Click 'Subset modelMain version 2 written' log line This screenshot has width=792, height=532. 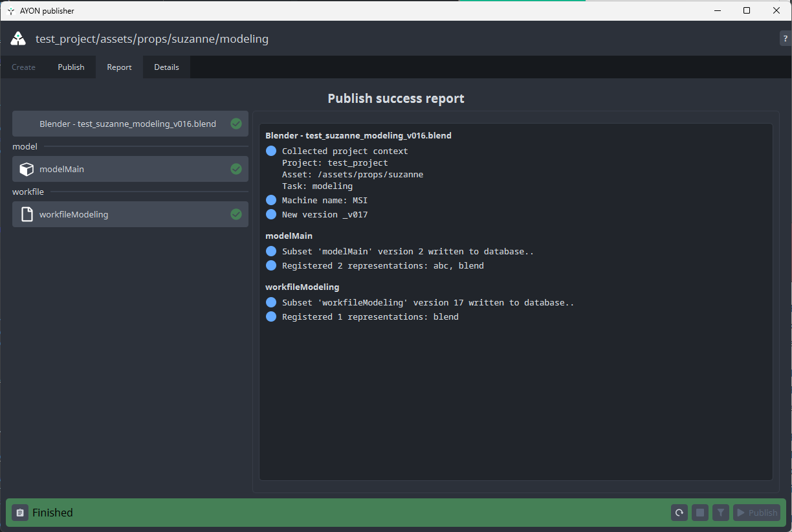pos(408,252)
